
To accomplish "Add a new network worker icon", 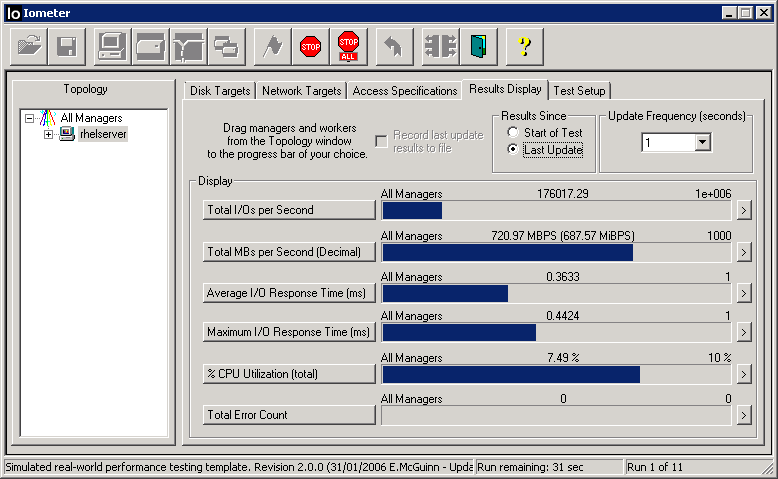I will pos(188,46).
